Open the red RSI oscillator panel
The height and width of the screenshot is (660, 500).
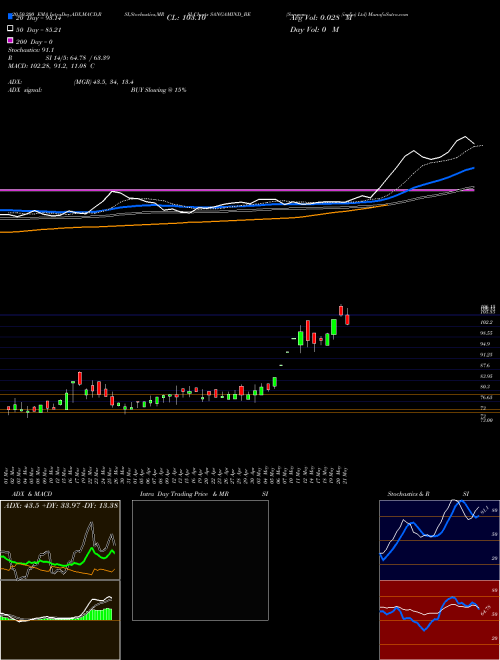pos(439,620)
